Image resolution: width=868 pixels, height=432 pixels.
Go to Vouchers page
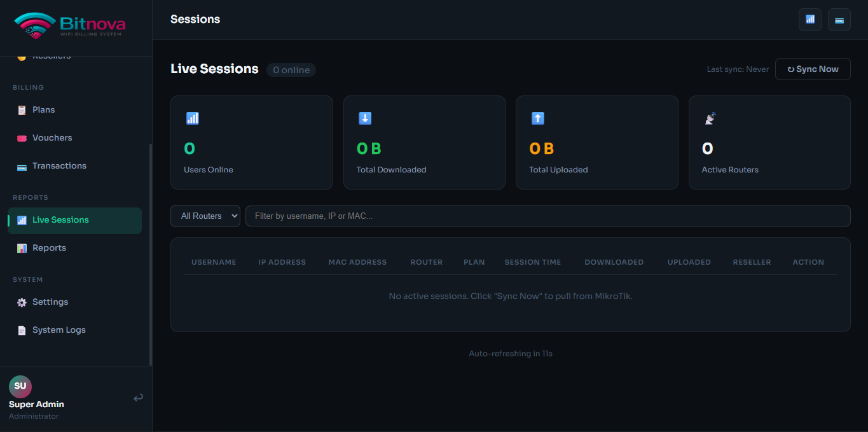(52, 137)
